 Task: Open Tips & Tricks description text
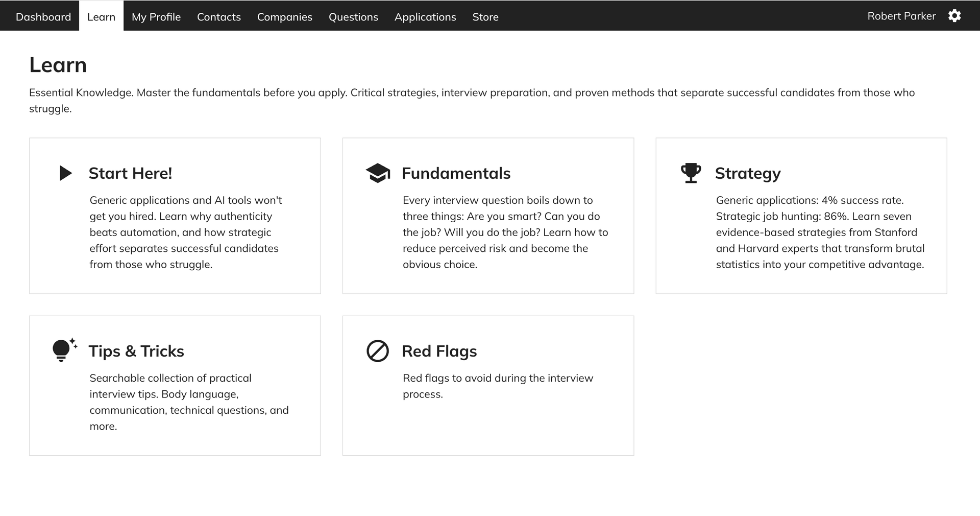click(189, 402)
